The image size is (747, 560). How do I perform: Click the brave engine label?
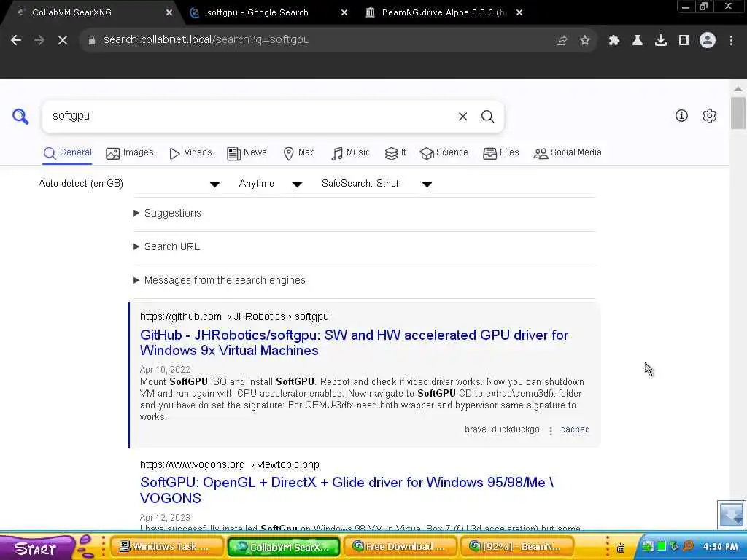[x=476, y=429]
